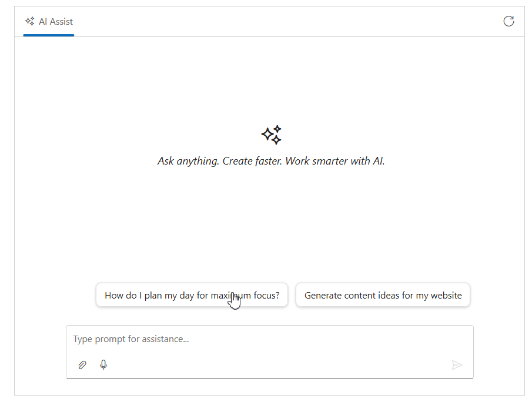Open the AI Assist tab
Image resolution: width=532 pixels, height=402 pixels.
point(49,22)
